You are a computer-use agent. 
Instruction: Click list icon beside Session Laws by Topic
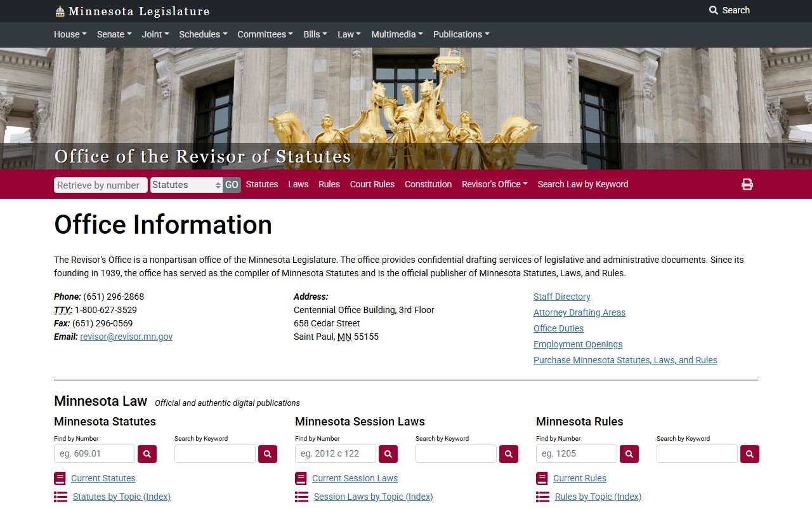(x=302, y=497)
